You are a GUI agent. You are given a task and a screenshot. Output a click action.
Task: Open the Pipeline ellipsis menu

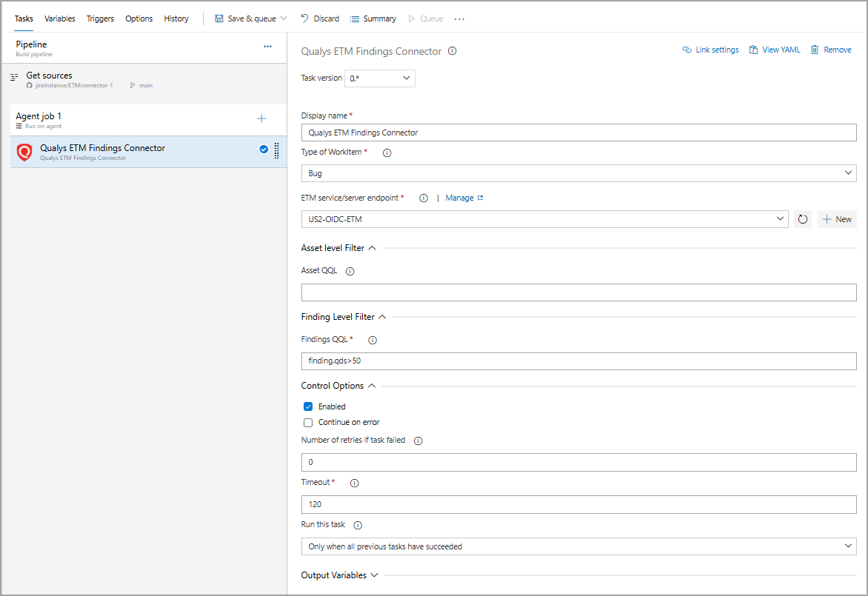pos(267,46)
